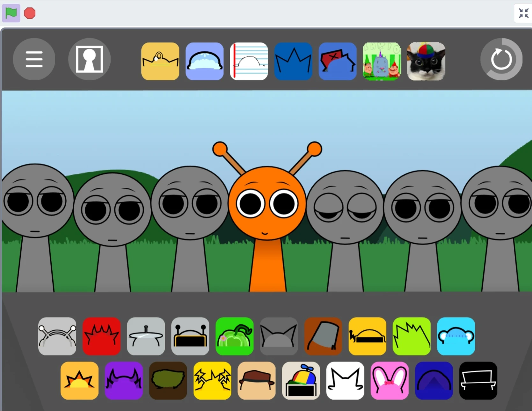The width and height of the screenshot is (532, 411).
Task: Click the portrait keyhole icon
Action: pyautogui.click(x=89, y=59)
